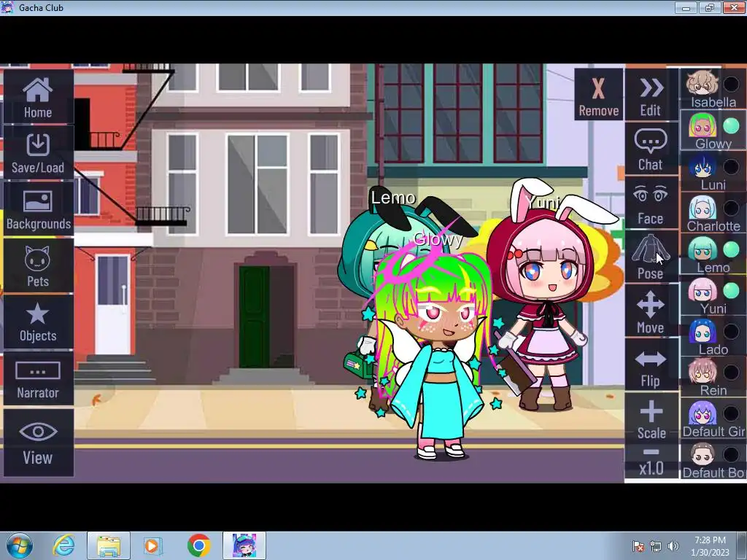Select Lado character slot
The image size is (747, 560).
tap(713, 335)
